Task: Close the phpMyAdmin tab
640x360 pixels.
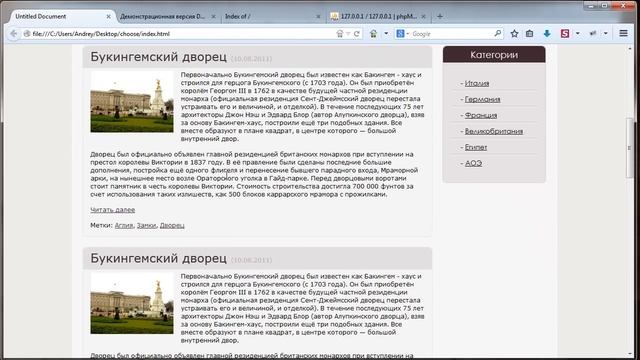Action: (x=423, y=17)
